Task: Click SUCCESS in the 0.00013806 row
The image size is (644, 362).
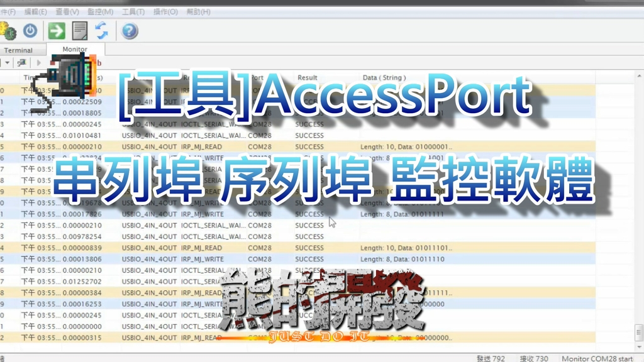Action: (x=309, y=259)
